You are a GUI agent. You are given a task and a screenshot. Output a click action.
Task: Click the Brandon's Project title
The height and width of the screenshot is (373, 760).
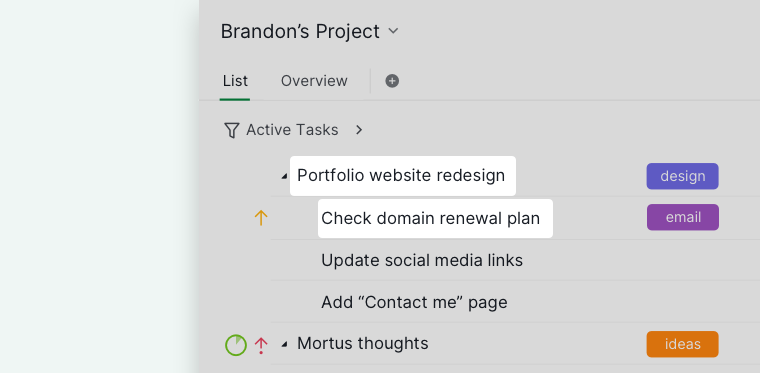(x=300, y=31)
